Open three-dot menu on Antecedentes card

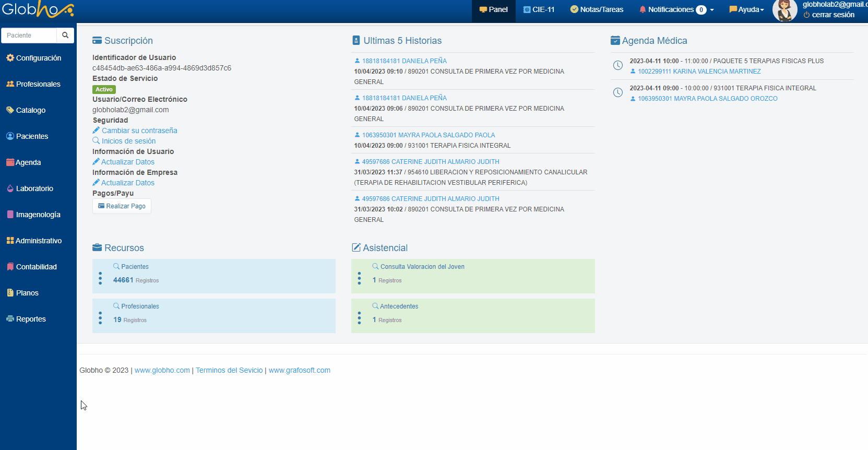point(359,318)
